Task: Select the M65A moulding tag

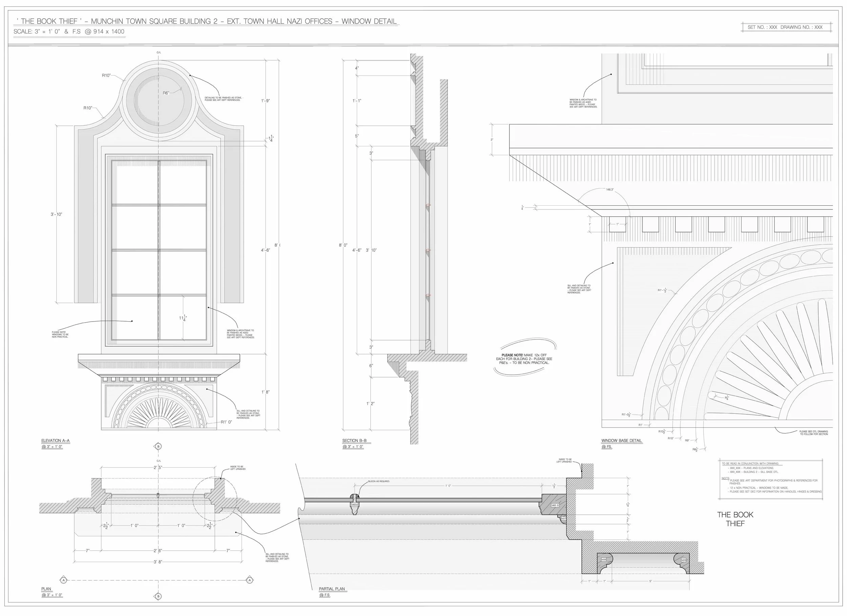Action: [x=354, y=505]
